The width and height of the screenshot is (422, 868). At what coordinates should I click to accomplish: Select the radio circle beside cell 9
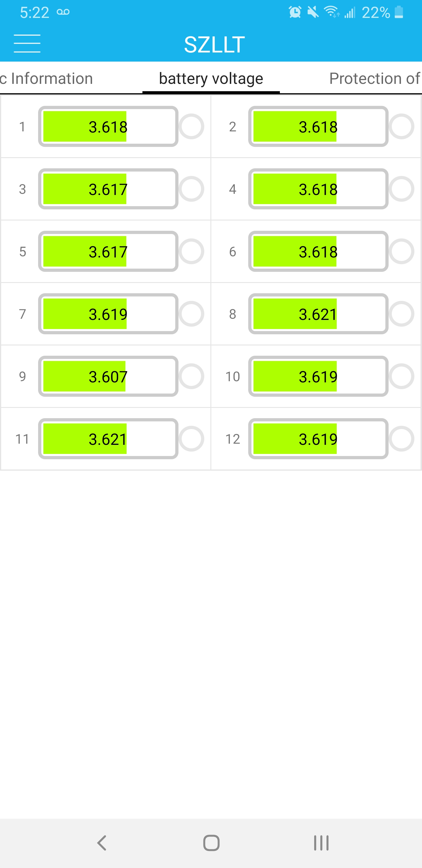[x=191, y=377]
